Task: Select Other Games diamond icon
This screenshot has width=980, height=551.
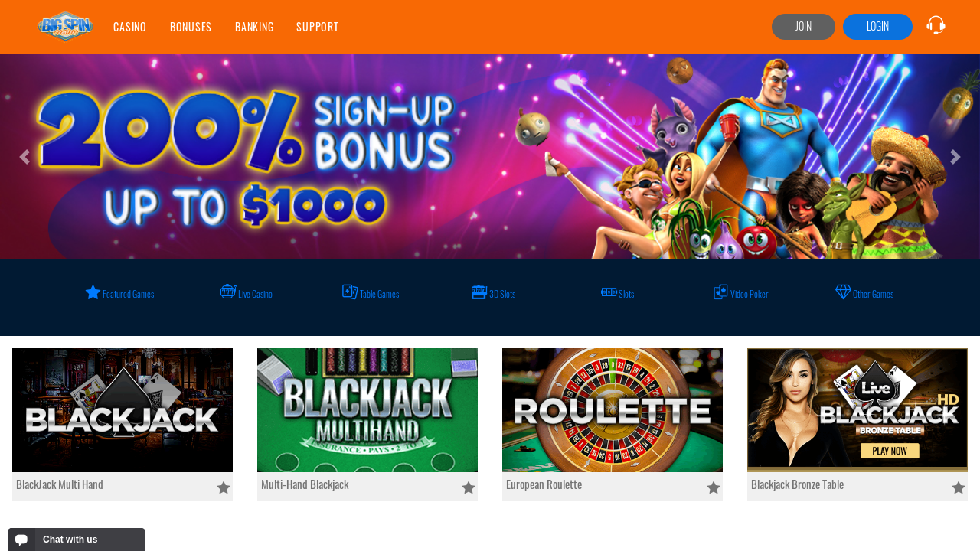Action: coord(843,292)
